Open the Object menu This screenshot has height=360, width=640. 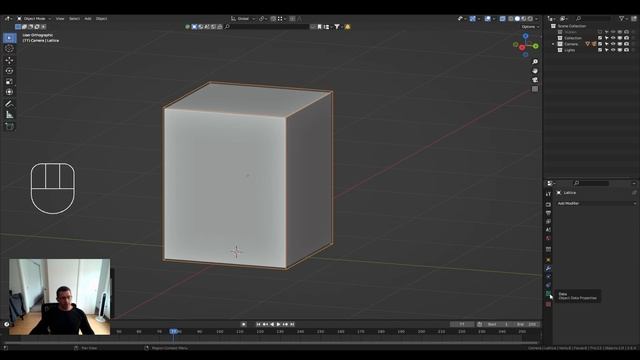click(101, 18)
